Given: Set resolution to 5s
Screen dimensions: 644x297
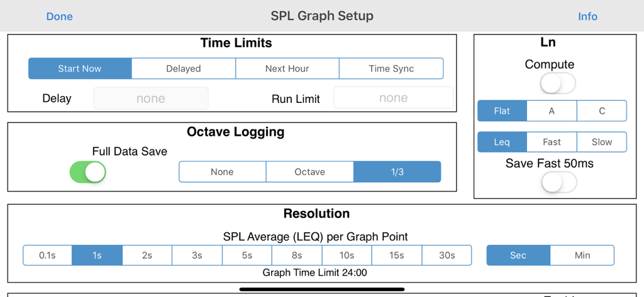Looking at the screenshot, I should click(x=247, y=255).
